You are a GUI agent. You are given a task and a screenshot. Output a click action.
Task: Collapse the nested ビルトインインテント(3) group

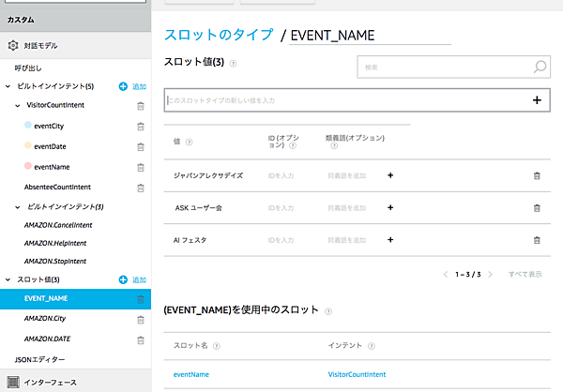[x=18, y=206]
